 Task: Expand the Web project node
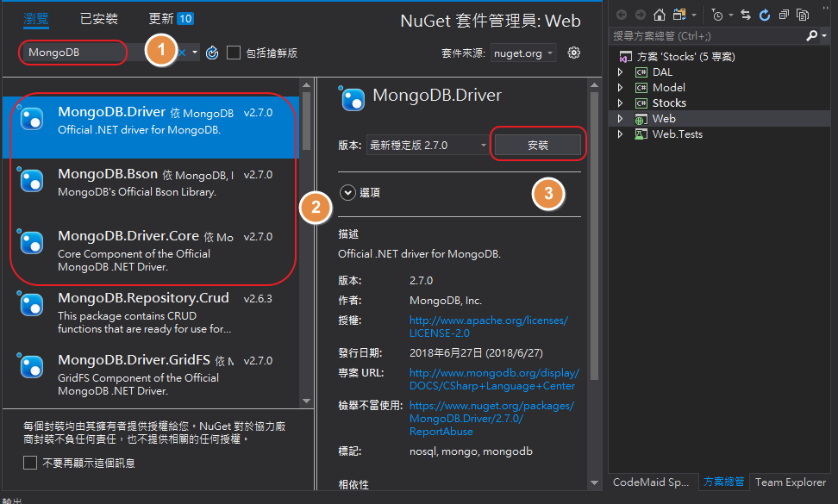pyautogui.click(x=620, y=119)
